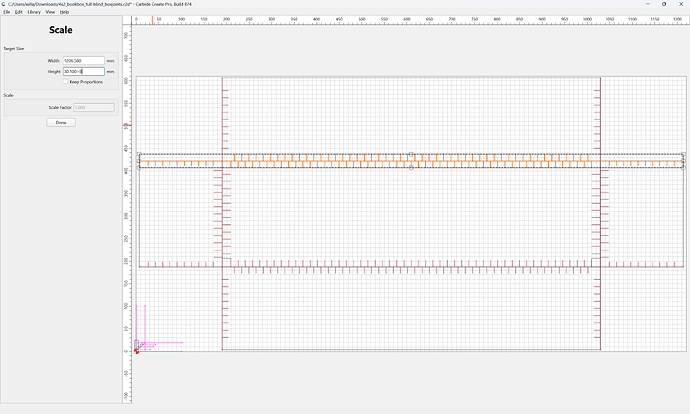Open the Library menu

[x=34, y=12]
